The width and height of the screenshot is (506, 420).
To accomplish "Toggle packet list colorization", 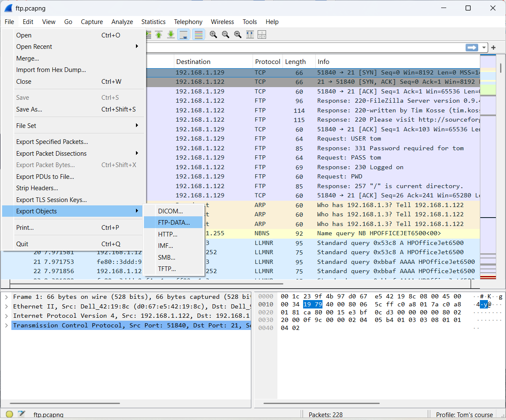I will [199, 35].
